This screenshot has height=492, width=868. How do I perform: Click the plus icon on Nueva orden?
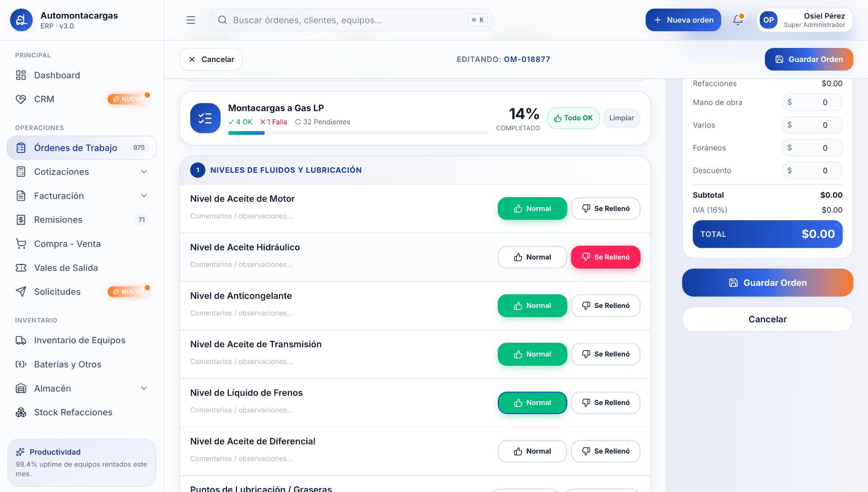point(658,20)
